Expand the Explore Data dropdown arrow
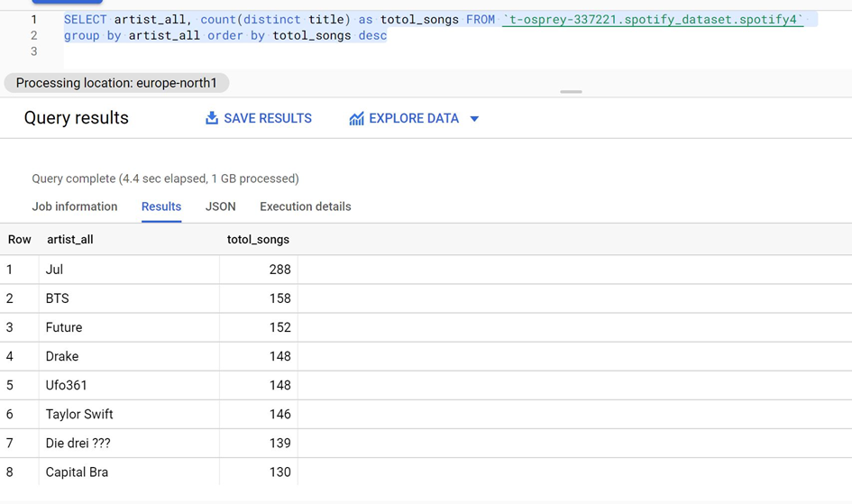The image size is (852, 504). [x=474, y=118]
